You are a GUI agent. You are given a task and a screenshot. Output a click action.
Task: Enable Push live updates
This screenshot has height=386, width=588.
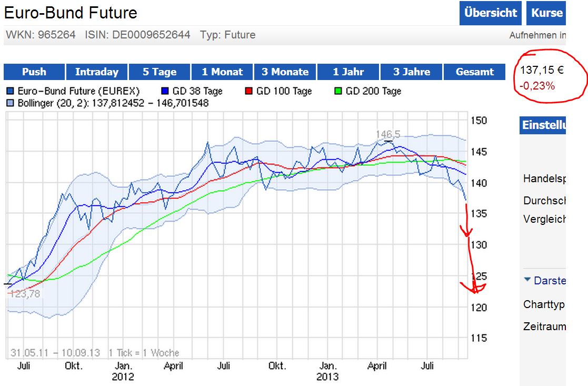tap(34, 72)
